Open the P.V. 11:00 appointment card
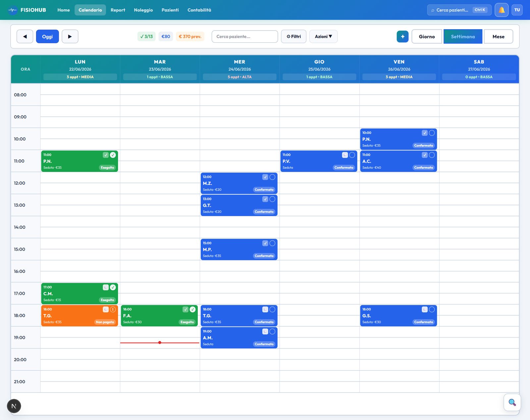This screenshot has height=420, width=530. (x=319, y=161)
